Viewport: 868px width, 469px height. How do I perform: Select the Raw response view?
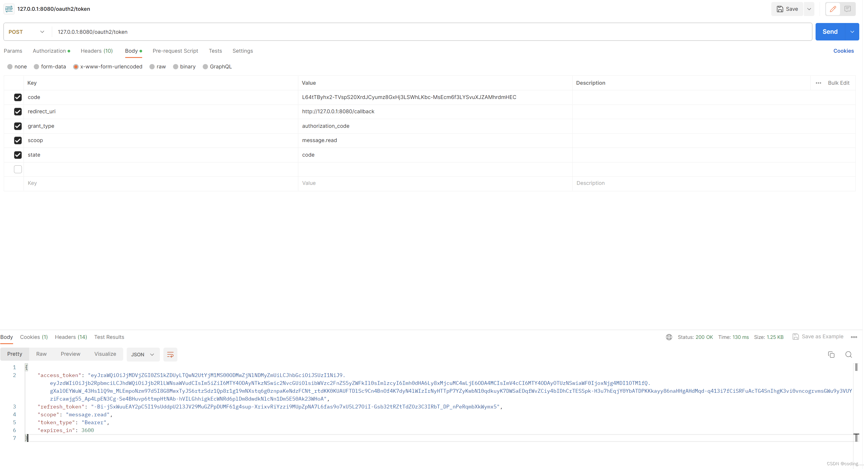[41, 354]
